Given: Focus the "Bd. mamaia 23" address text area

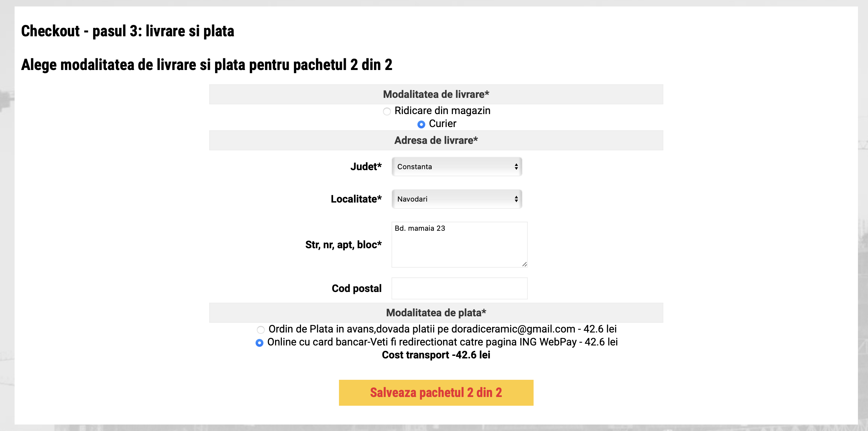Looking at the screenshot, I should pyautogui.click(x=459, y=244).
